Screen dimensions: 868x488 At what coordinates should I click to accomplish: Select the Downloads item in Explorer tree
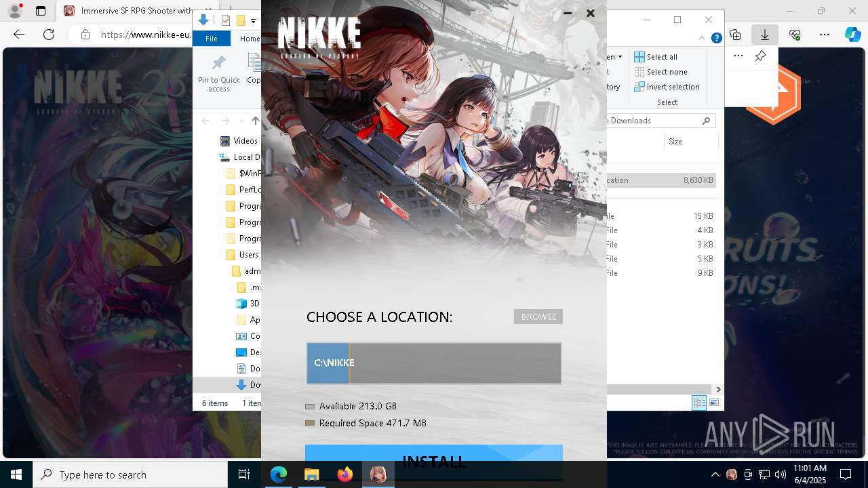coord(248,385)
